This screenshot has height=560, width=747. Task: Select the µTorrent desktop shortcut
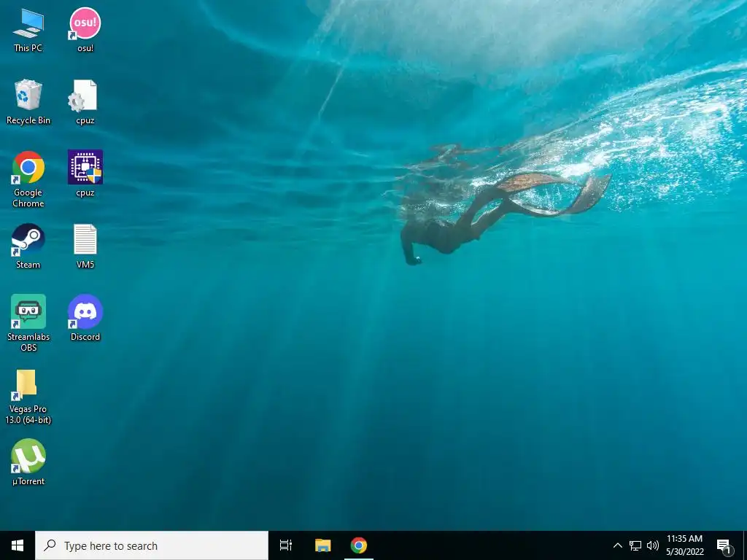(x=28, y=462)
